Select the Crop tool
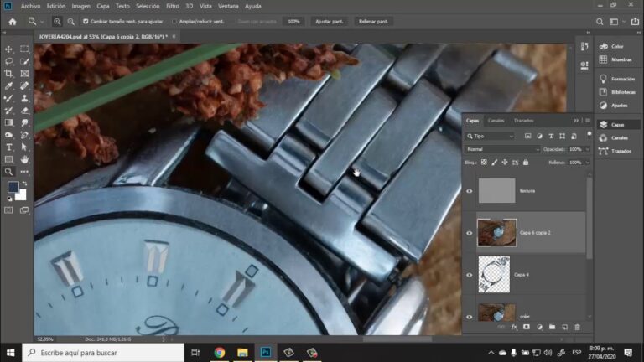644x362 pixels. [x=8, y=74]
